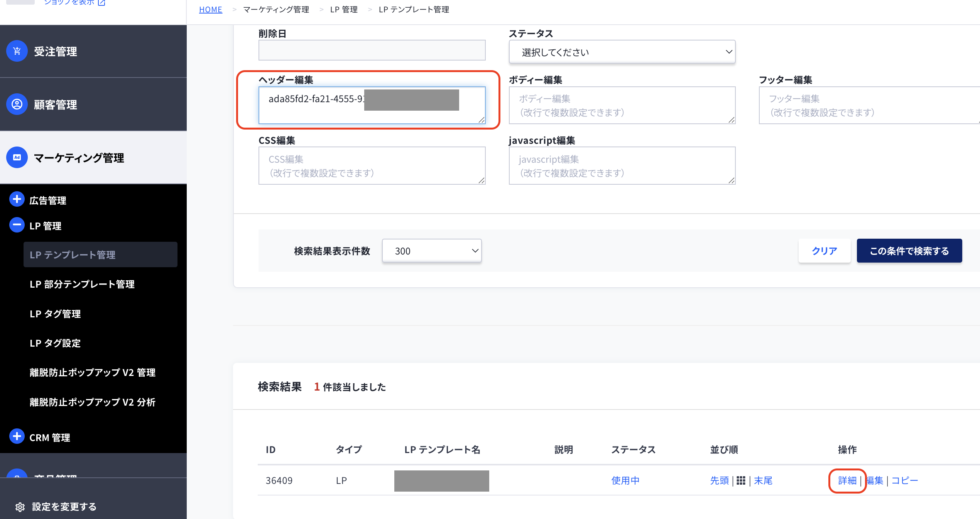The height and width of the screenshot is (519, 980).
Task: Open the 顧客管理 person icon
Action: coord(17,104)
